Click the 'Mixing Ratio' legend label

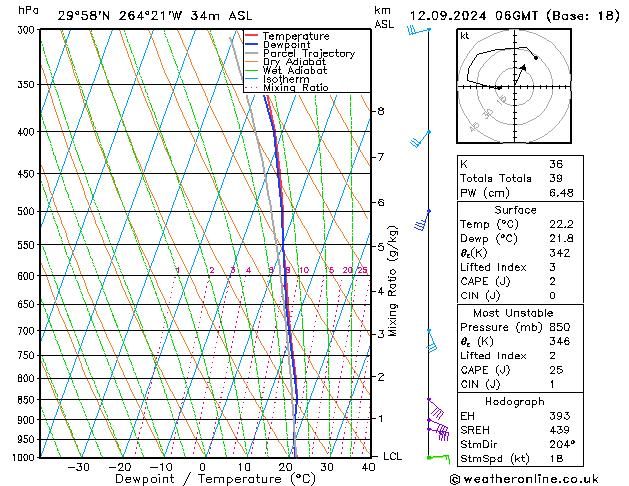tap(296, 87)
